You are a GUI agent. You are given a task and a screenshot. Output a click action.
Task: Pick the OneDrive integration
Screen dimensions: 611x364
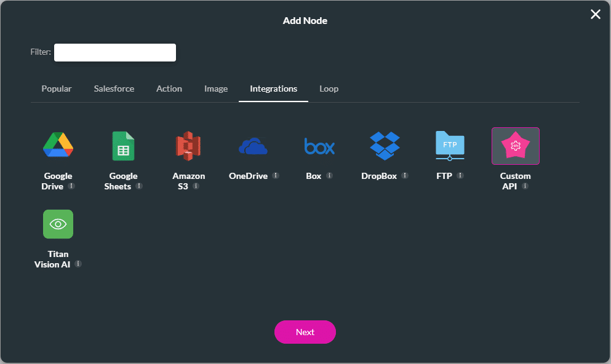(x=254, y=146)
